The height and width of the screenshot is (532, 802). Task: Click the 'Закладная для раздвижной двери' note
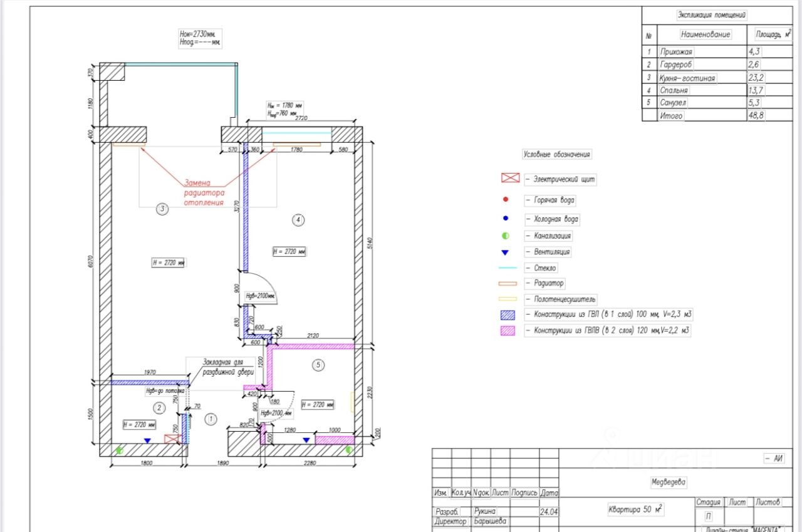(227, 366)
